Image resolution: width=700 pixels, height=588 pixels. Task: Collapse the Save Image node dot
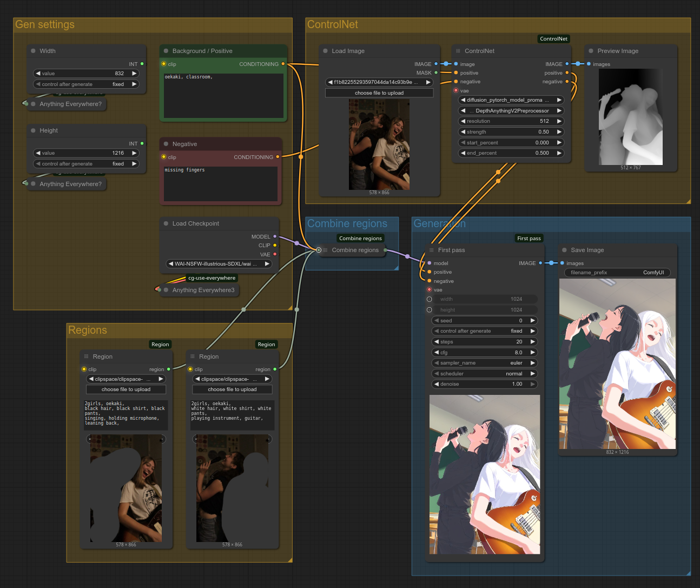point(565,250)
